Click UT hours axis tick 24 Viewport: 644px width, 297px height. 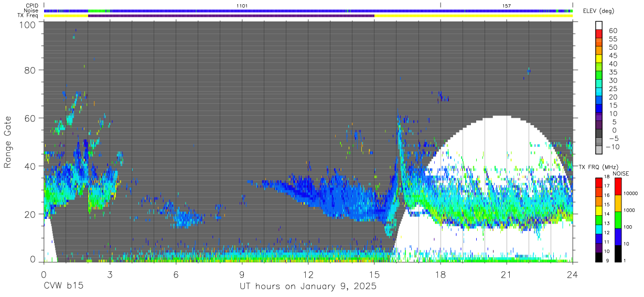click(x=573, y=274)
